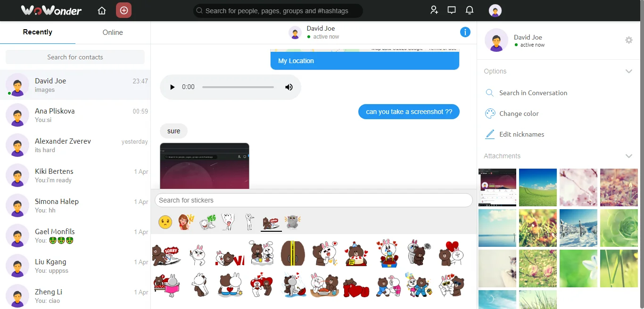Screen dimensions: 644x309
Task: Open chat with Ana Pliskova
Action: point(75,115)
